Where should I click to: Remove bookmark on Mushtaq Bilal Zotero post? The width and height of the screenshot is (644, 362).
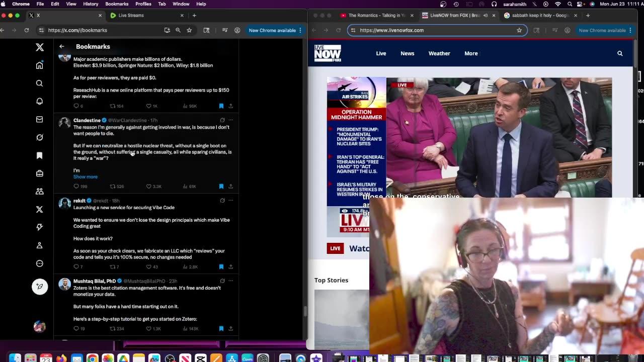pos(221,329)
